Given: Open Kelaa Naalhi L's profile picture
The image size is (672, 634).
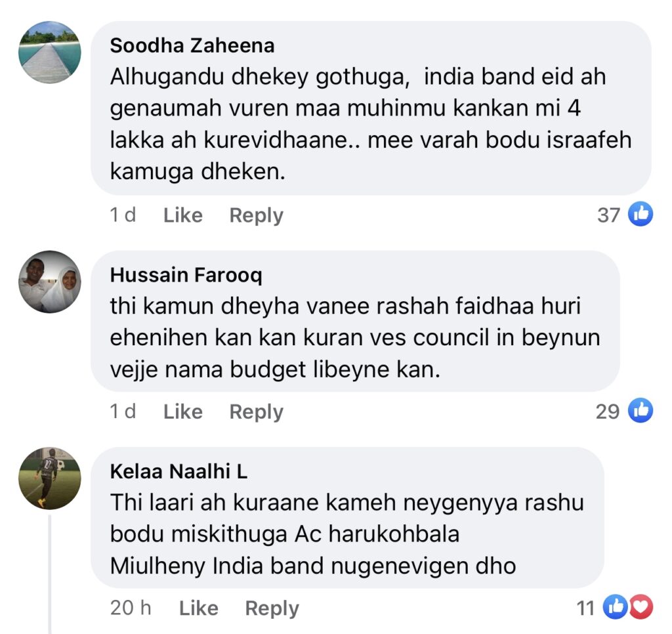Looking at the screenshot, I should (x=50, y=478).
